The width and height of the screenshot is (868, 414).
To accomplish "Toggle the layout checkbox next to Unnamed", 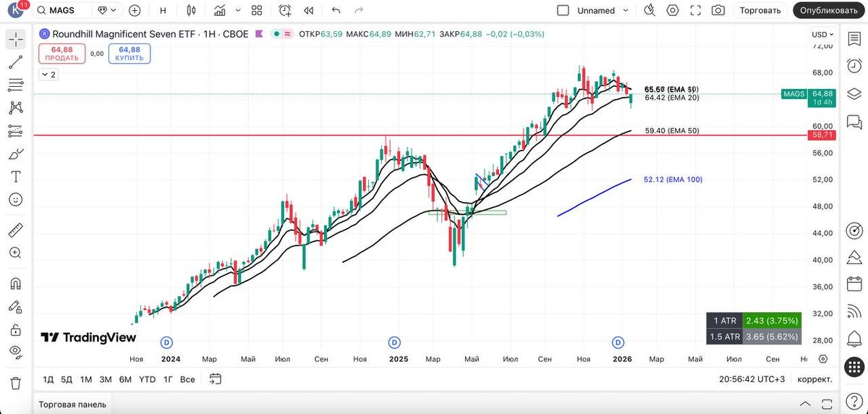I will pos(563,10).
